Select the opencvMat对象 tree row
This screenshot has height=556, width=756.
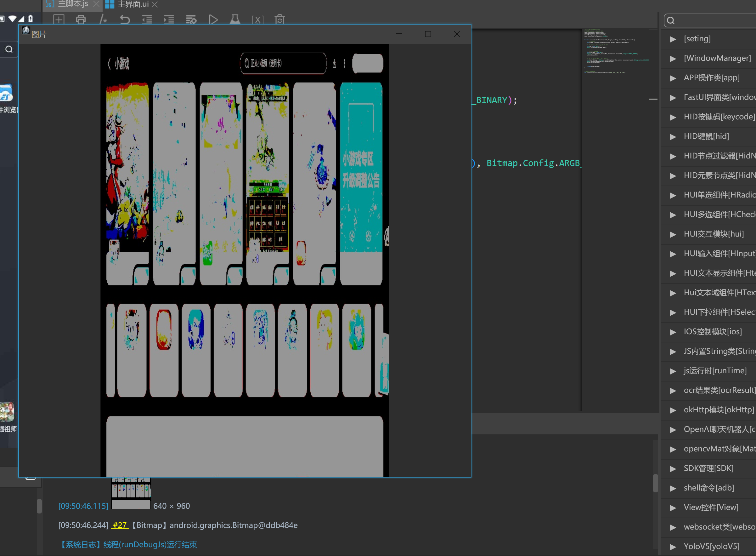(x=708, y=449)
